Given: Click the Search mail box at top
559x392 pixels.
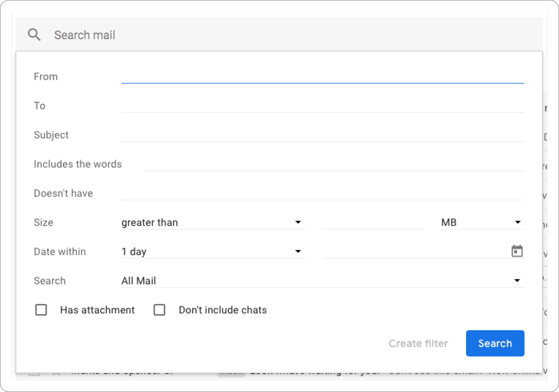Looking at the screenshot, I should click(292, 35).
